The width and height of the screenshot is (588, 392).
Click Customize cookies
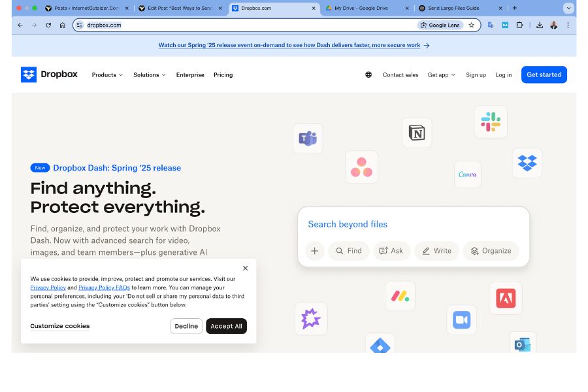click(60, 326)
